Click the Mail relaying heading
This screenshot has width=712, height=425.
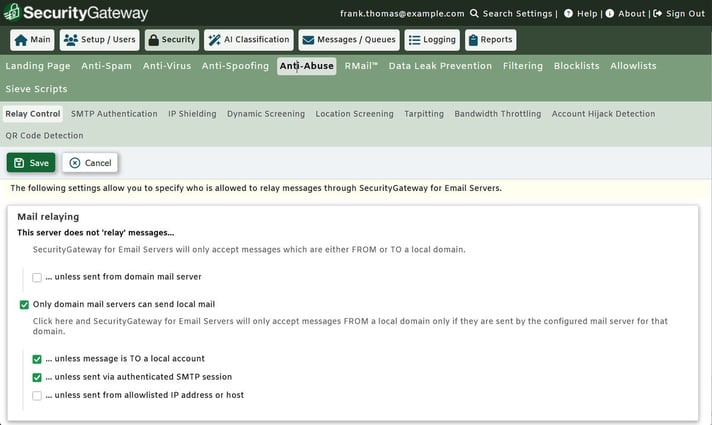point(48,217)
